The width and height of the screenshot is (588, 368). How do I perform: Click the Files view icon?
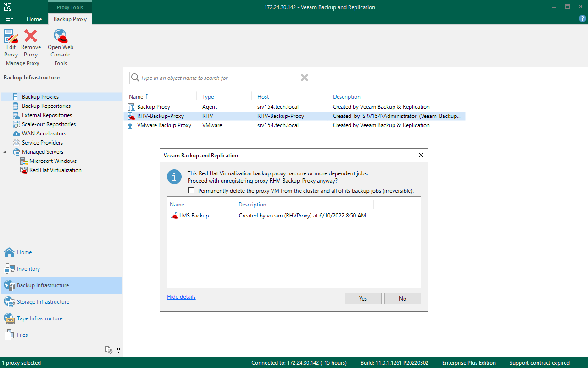tap(9, 335)
